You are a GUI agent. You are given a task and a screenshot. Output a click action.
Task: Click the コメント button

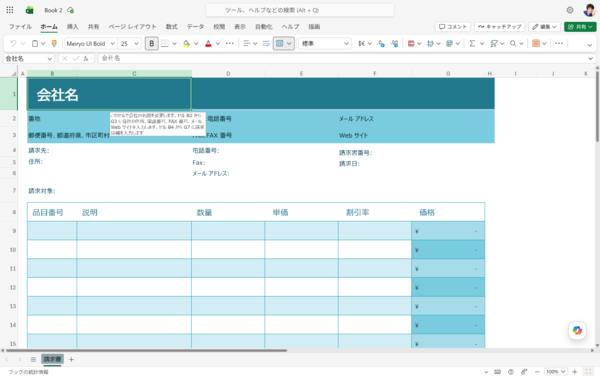(x=453, y=27)
